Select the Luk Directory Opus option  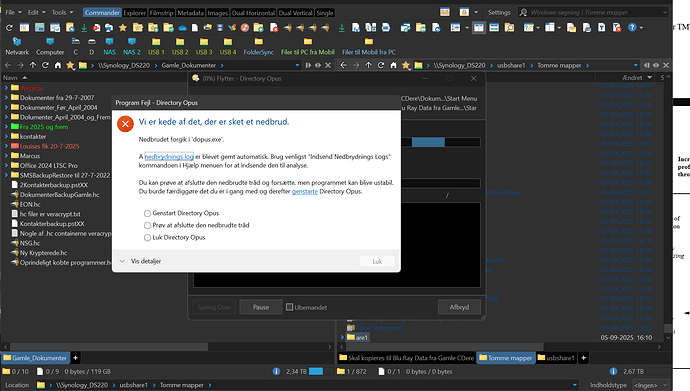[x=147, y=238]
